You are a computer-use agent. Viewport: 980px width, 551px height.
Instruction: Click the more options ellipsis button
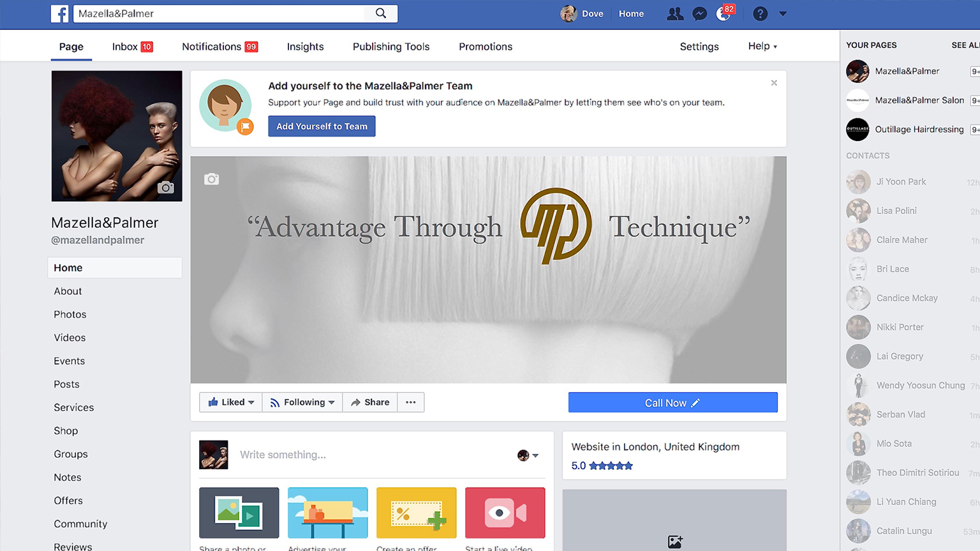tap(411, 402)
